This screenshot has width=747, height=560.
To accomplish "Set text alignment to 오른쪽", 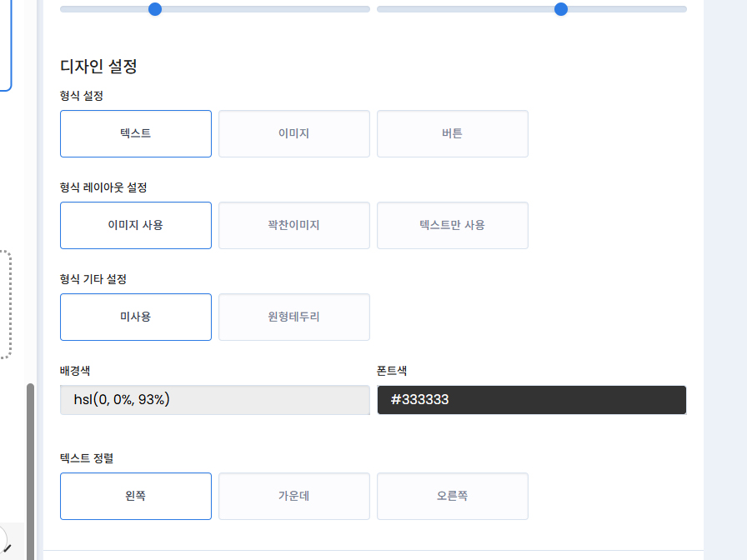I will coord(452,496).
